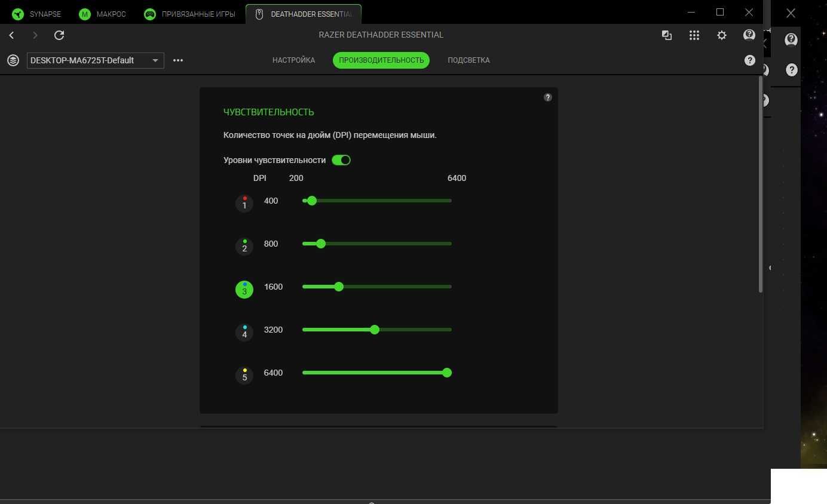Image resolution: width=827 pixels, height=504 pixels.
Task: Click the gamepad icon of linked games
Action: tap(150, 14)
